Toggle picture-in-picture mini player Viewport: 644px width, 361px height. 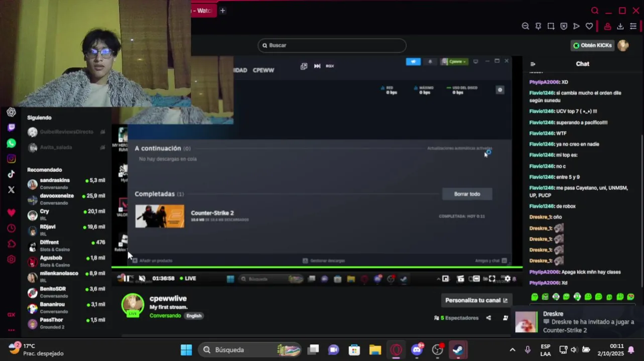pos(445,279)
